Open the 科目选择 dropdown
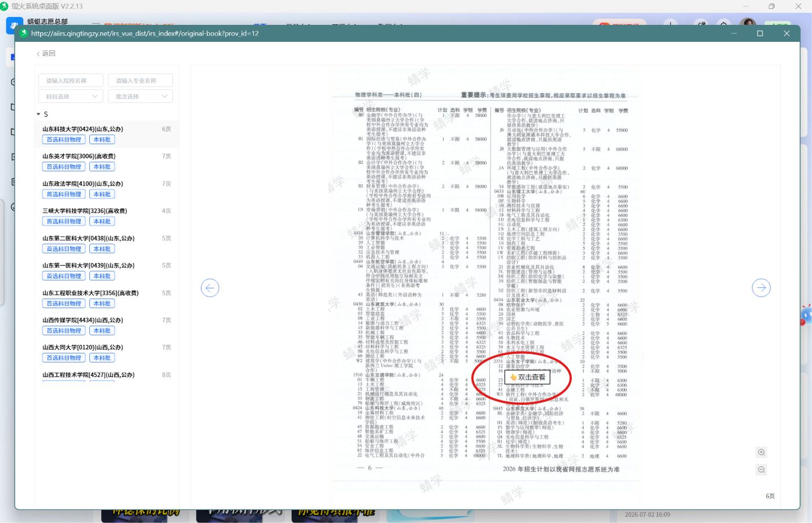The height and width of the screenshot is (523, 812). (x=71, y=97)
